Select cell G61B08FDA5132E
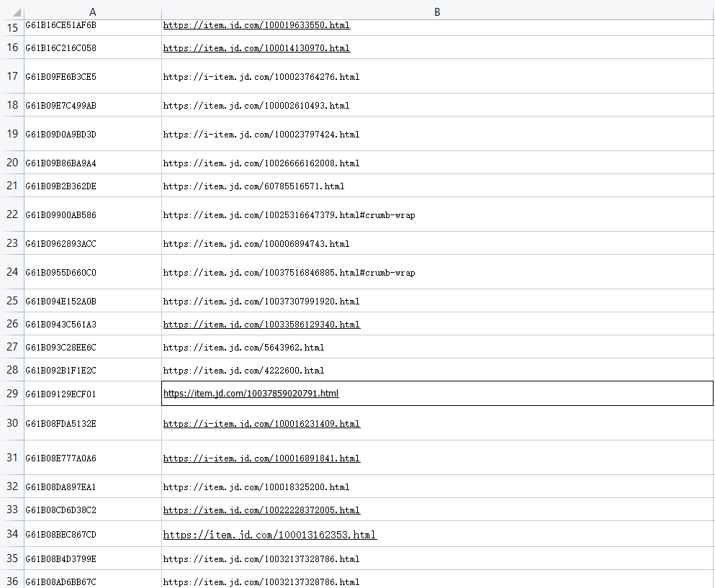Image resolution: width=715 pixels, height=588 pixels. pyautogui.click(x=93, y=423)
